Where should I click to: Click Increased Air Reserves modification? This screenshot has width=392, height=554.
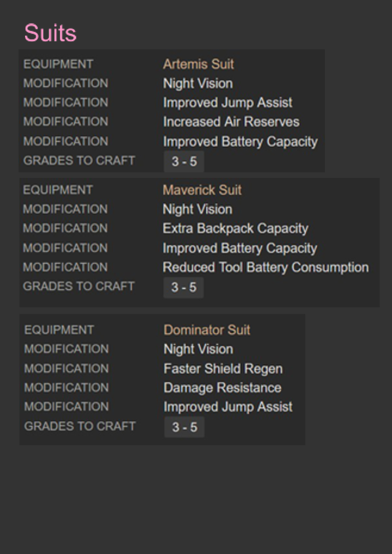231,122
